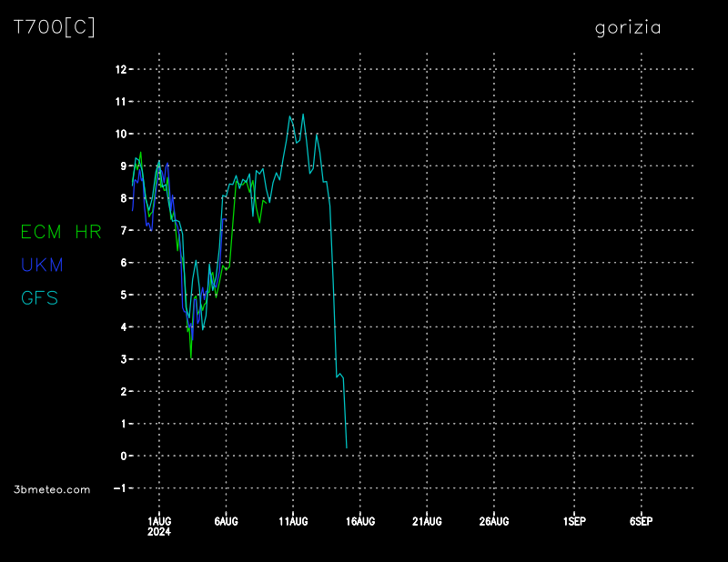Select the 16AUG date tick label

coord(360,521)
